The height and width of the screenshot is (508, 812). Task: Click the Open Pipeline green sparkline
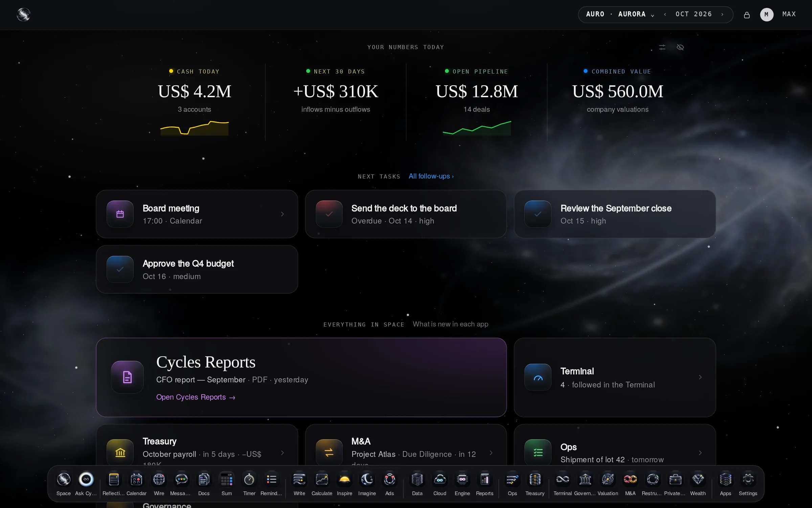pyautogui.click(x=477, y=128)
